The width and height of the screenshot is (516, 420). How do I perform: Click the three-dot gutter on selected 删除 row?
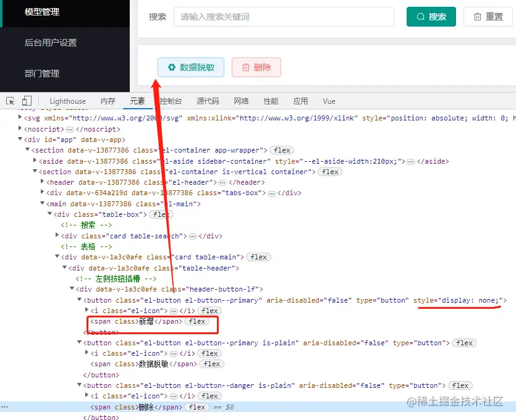pyautogui.click(x=4, y=407)
